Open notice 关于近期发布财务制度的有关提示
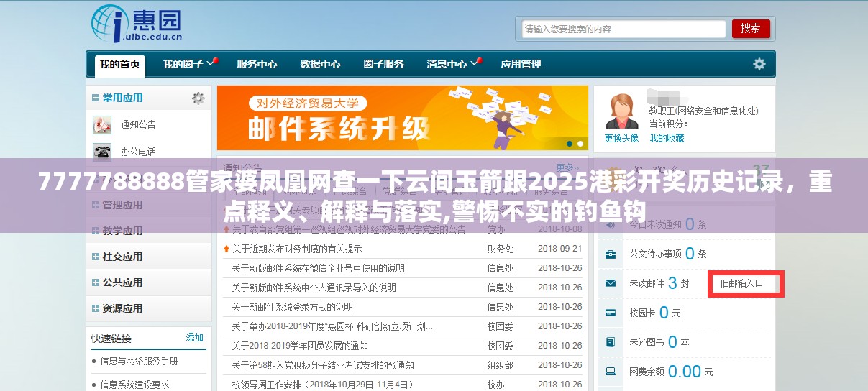The height and width of the screenshot is (391, 868). coord(296,249)
